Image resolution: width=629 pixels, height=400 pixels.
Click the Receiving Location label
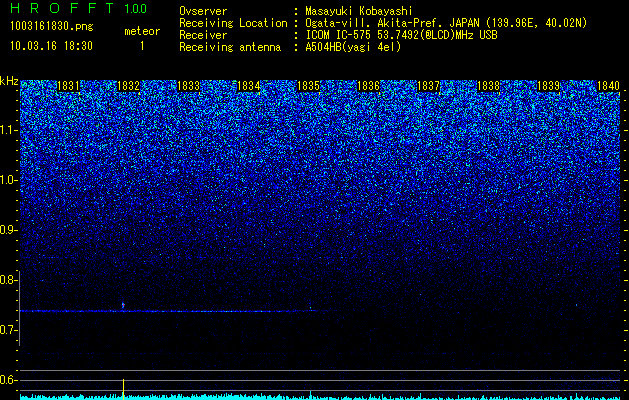point(233,23)
